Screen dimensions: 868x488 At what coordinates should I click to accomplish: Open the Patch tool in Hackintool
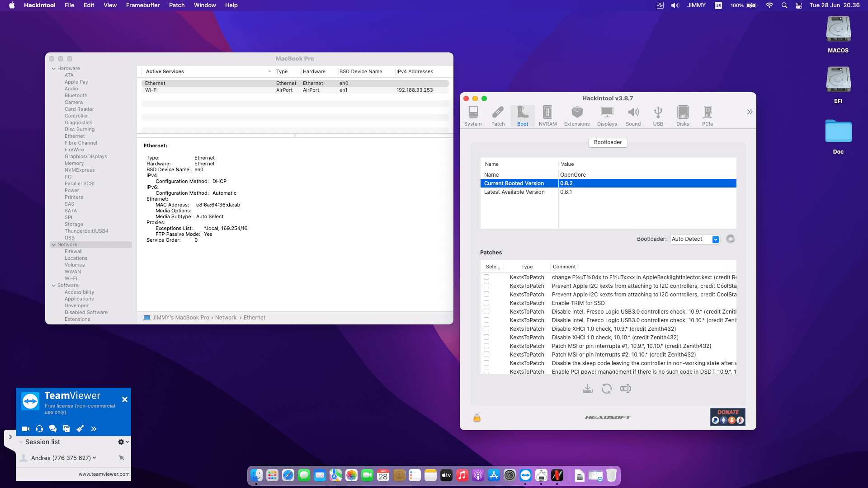pyautogui.click(x=498, y=116)
